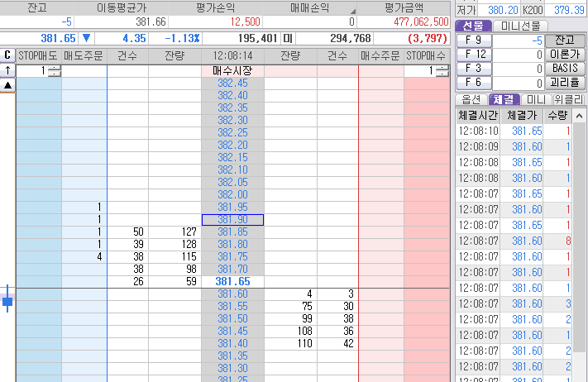The height and width of the screenshot is (382, 588).
Task: Click the F 12 button
Action: coord(474,55)
